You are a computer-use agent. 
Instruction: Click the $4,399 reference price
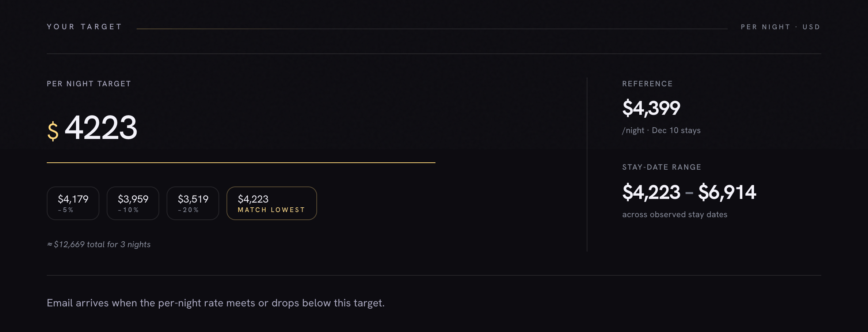point(651,108)
